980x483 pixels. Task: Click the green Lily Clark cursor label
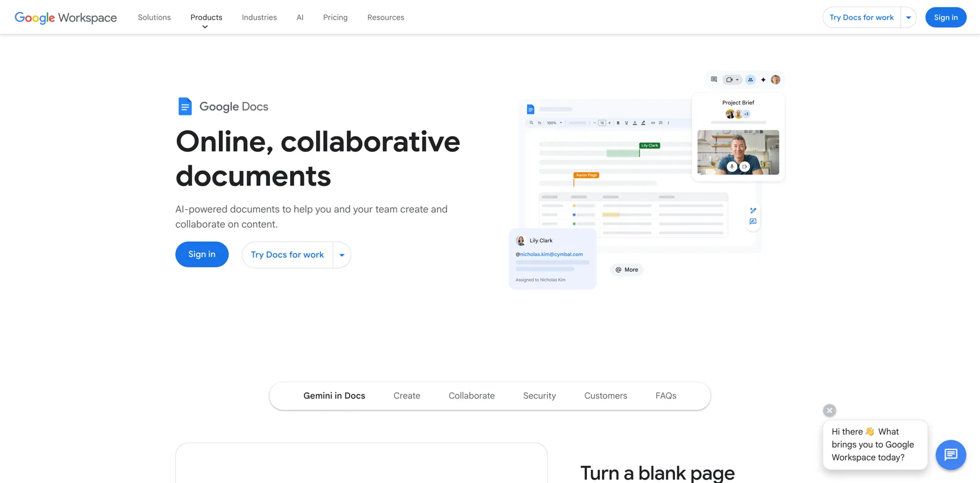tap(650, 145)
